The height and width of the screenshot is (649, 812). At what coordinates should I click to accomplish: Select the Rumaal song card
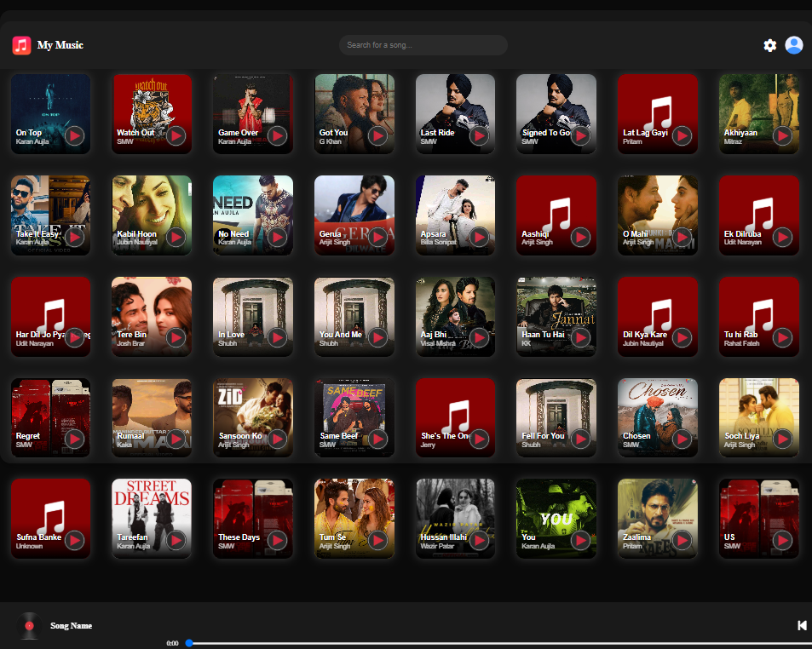pyautogui.click(x=152, y=417)
